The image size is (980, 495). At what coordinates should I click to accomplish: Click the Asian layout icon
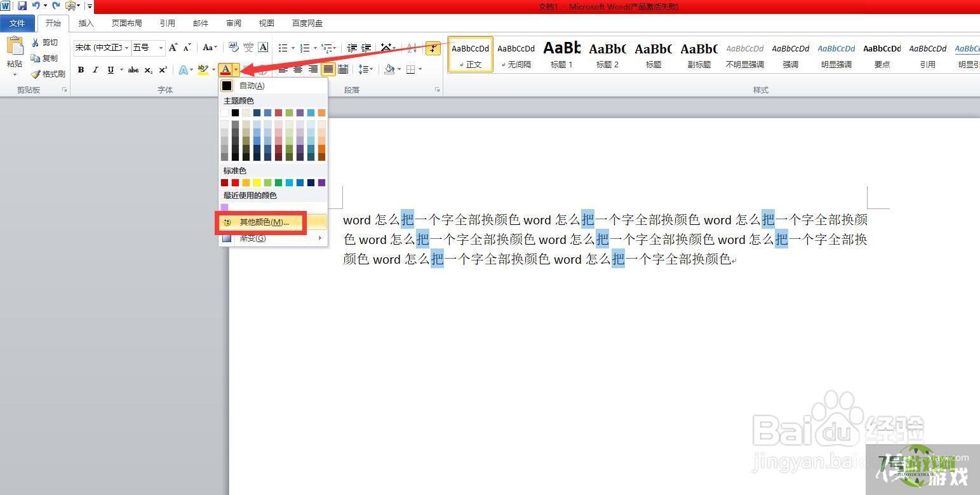click(x=386, y=48)
